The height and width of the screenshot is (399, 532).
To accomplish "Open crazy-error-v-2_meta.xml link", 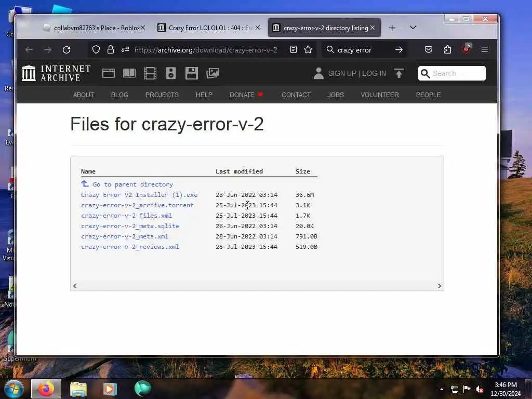I will click(x=125, y=236).
